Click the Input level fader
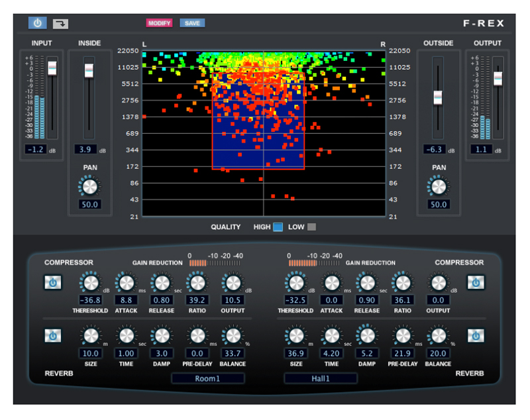Screen dimensions: 530x420 [x=52, y=68]
